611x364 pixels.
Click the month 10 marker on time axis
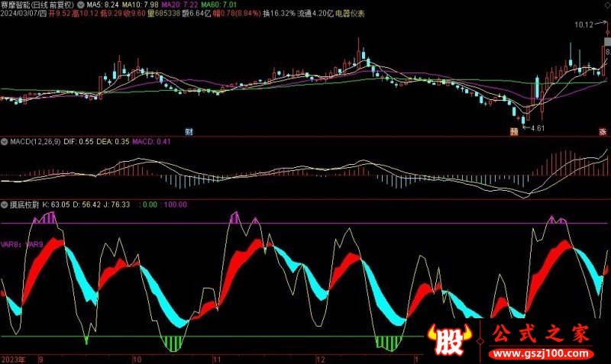click(x=137, y=359)
